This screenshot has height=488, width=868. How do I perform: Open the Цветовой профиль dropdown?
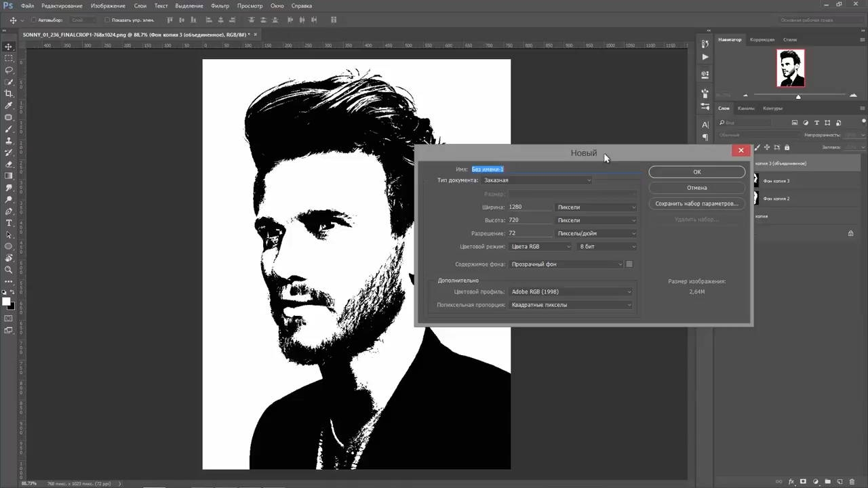(x=571, y=292)
